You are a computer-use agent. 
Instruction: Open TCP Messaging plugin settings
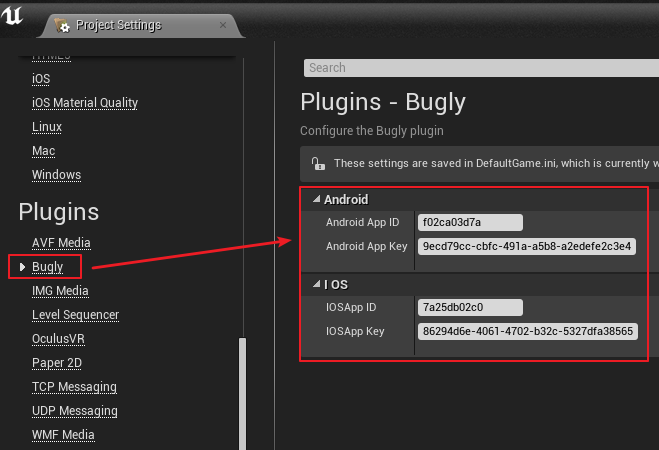74,387
